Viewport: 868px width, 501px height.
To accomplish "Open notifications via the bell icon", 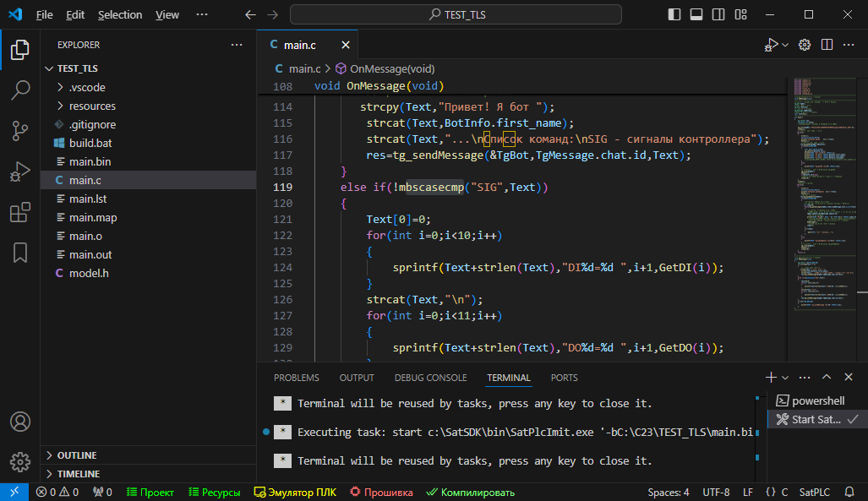I will pos(849,492).
